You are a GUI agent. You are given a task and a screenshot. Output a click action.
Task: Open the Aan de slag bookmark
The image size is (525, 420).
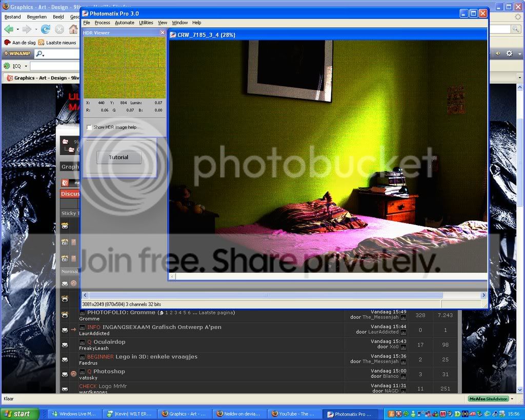click(20, 43)
